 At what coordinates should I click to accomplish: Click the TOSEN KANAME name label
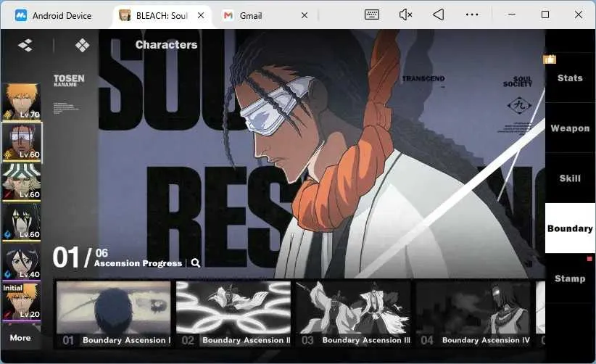click(x=69, y=80)
